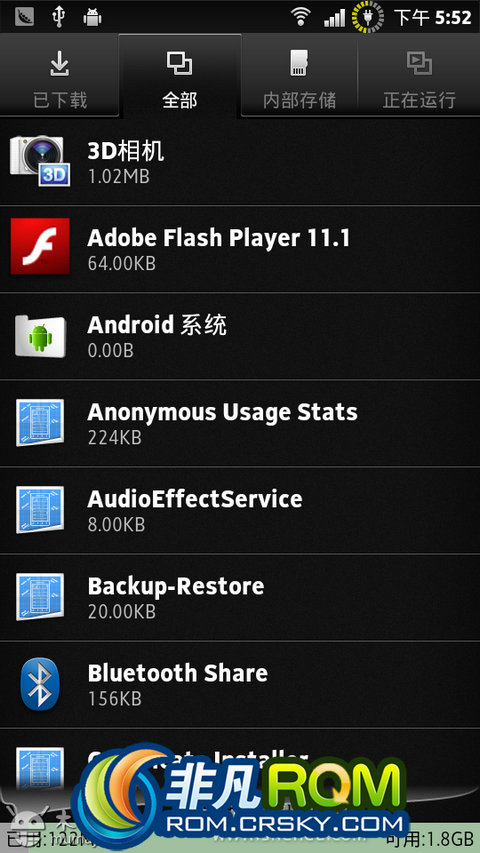480x853 pixels.
Task: Open the Anonymous Usage Stats entry
Action: coord(240,423)
